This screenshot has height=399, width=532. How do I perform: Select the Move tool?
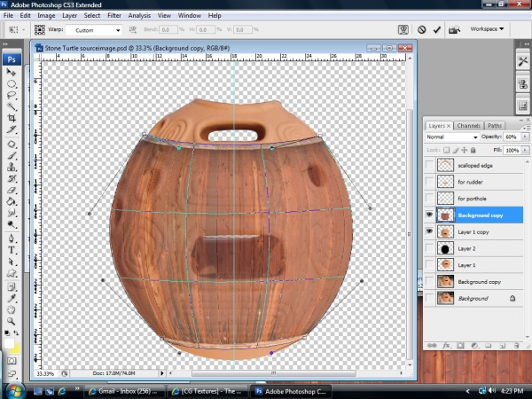pos(12,73)
